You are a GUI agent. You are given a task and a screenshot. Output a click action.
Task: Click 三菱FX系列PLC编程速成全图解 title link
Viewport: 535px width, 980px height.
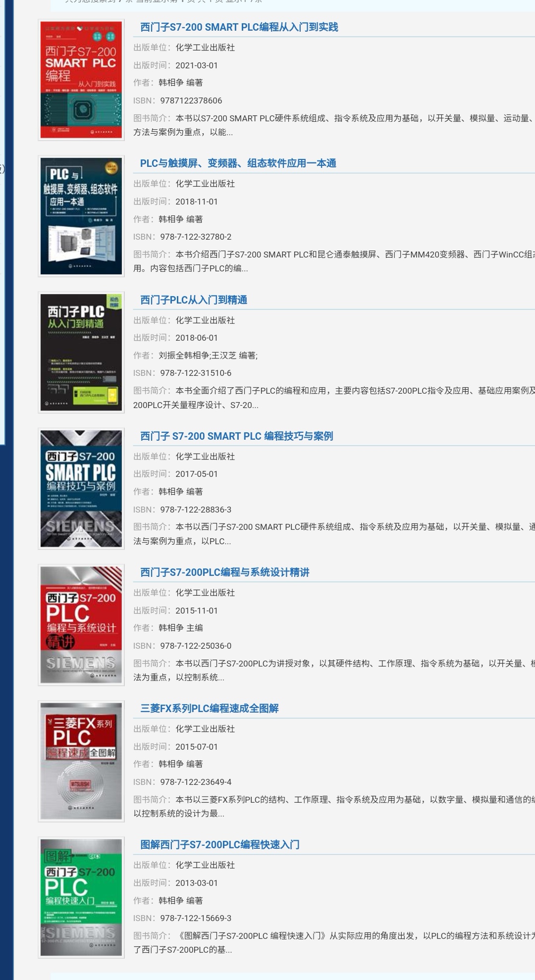click(x=209, y=709)
